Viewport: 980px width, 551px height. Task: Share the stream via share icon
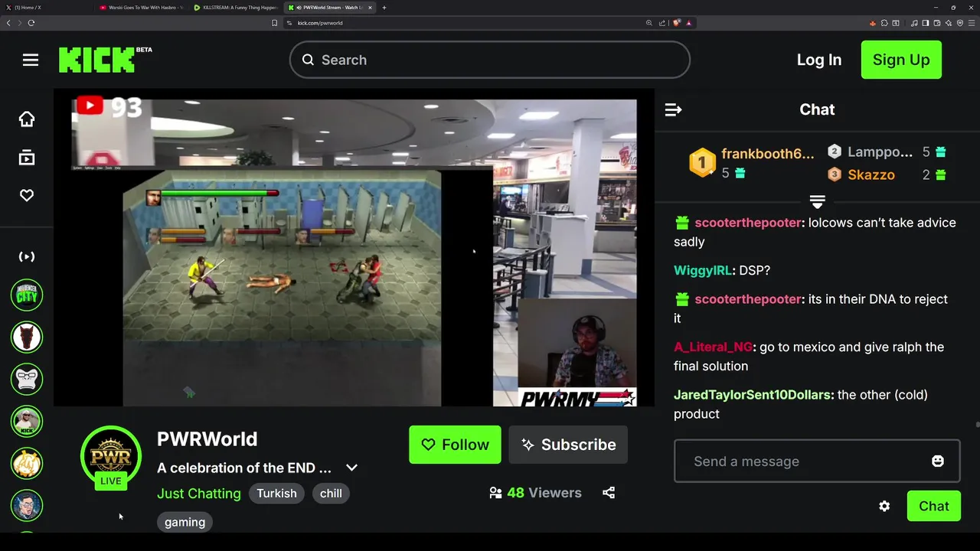tap(609, 493)
